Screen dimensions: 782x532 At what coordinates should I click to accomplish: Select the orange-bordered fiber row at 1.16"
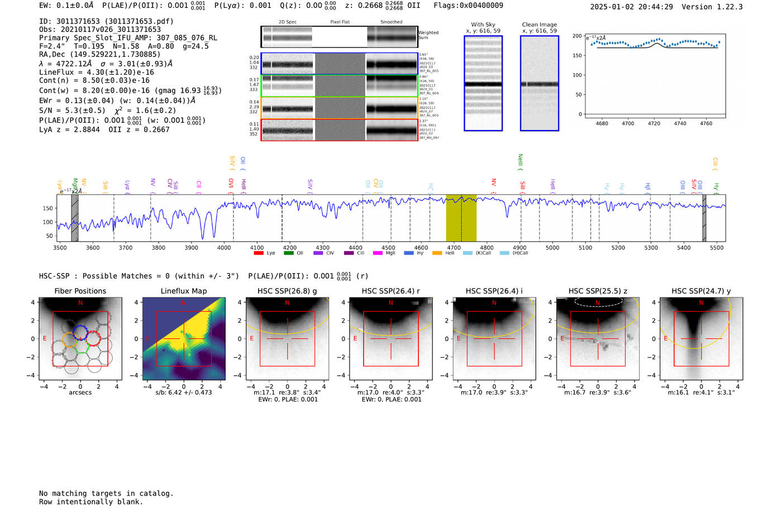(x=339, y=108)
